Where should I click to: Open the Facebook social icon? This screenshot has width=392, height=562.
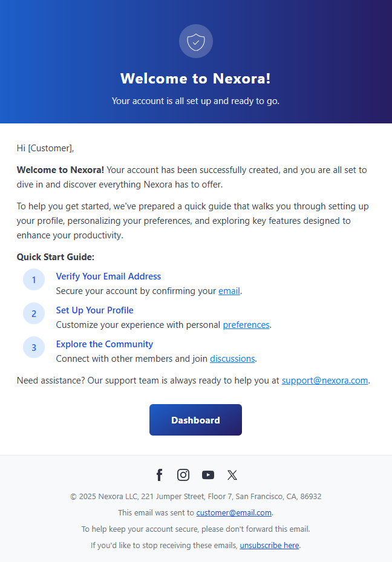[x=159, y=475]
